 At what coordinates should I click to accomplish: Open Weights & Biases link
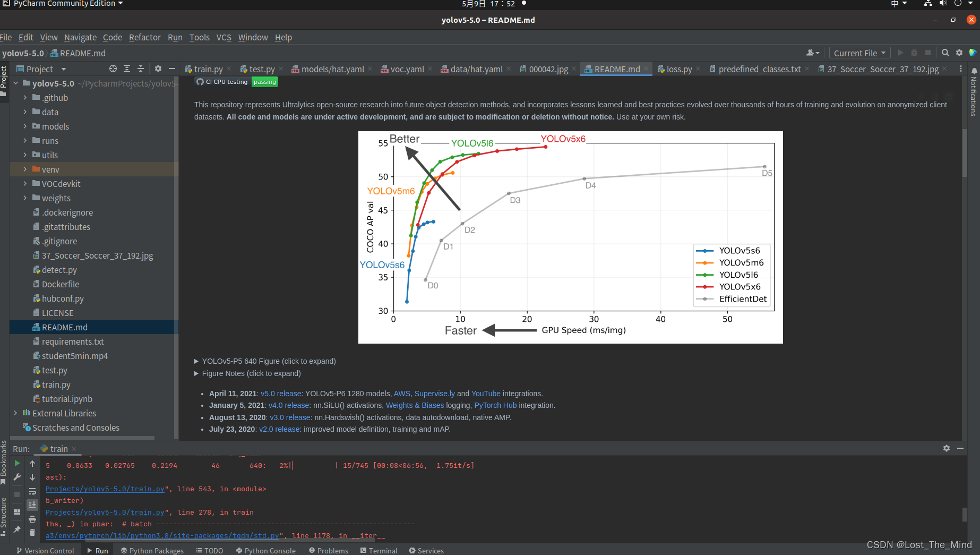tap(415, 405)
